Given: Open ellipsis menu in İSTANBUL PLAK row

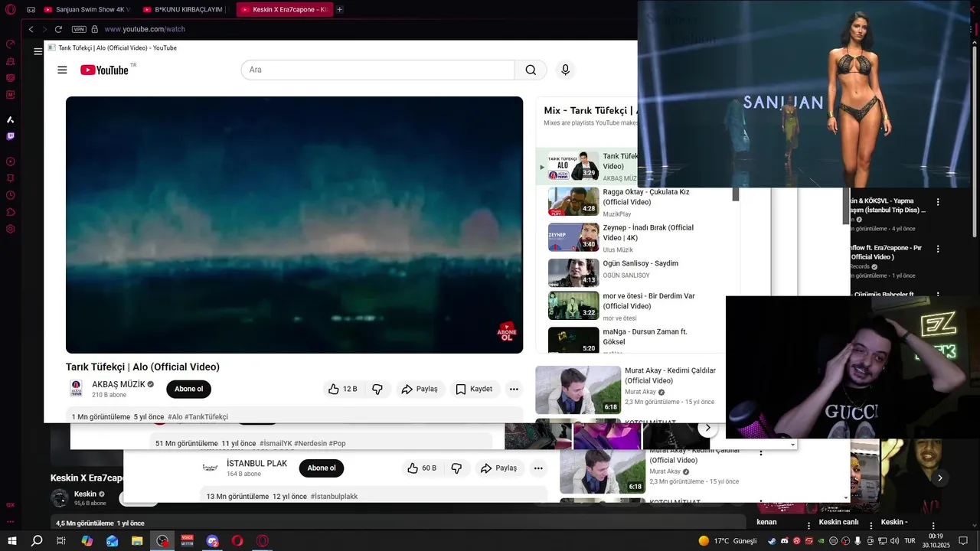Looking at the screenshot, I should (538, 468).
